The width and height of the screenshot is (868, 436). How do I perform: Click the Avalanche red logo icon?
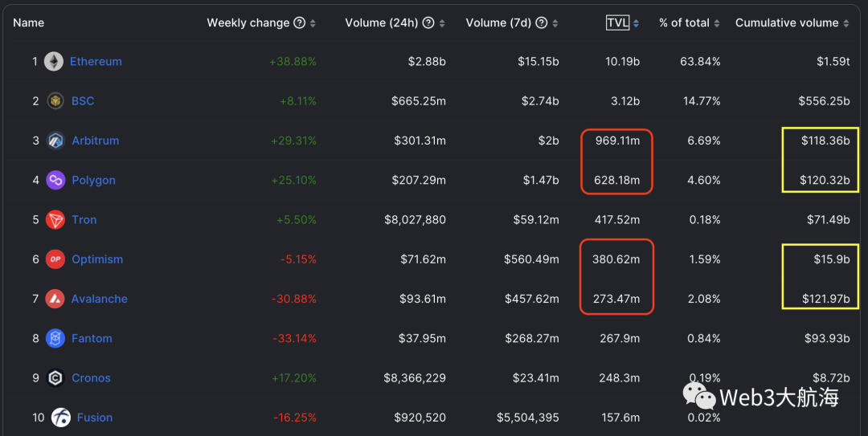point(55,299)
